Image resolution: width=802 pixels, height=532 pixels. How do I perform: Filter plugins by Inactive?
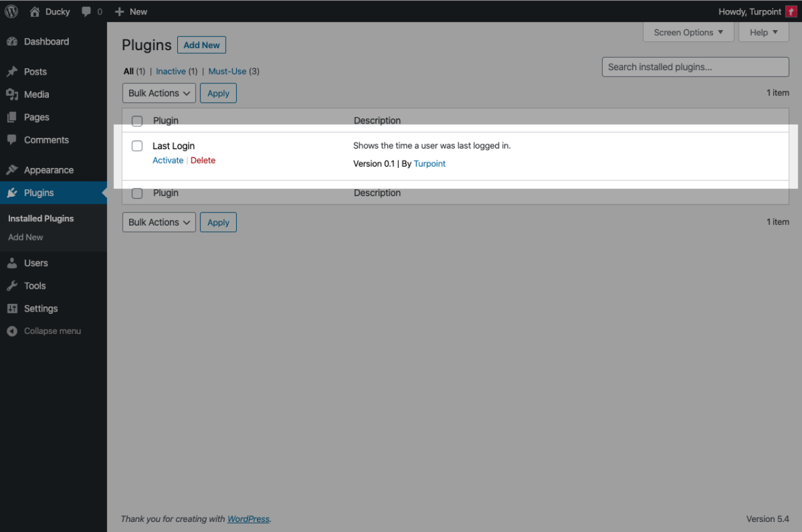(x=170, y=71)
